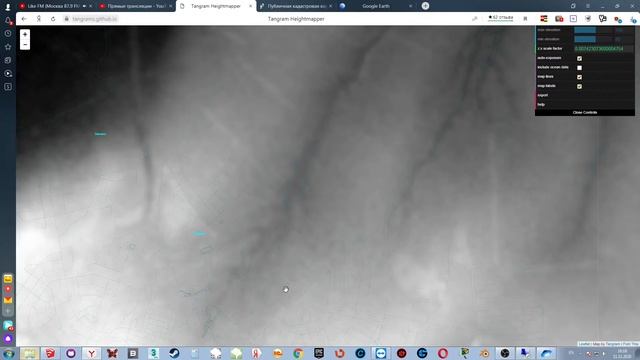Open a new browser tab
This screenshot has width=640, height=360.
click(x=425, y=6)
